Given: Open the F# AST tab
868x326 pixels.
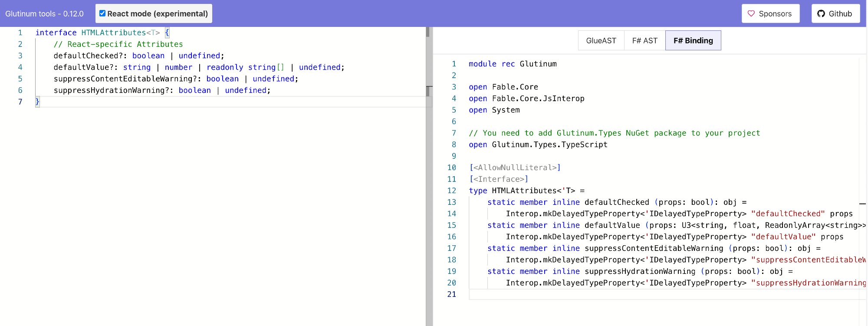Looking at the screenshot, I should pos(644,40).
